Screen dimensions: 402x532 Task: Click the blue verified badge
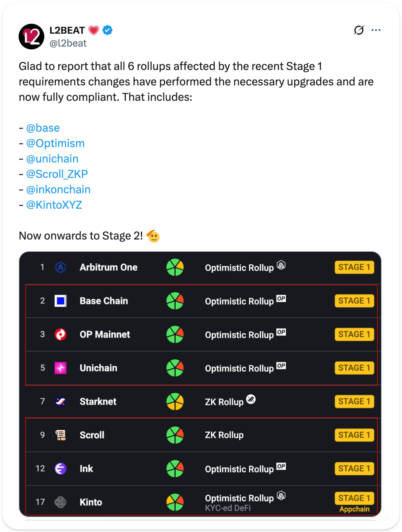(x=107, y=30)
